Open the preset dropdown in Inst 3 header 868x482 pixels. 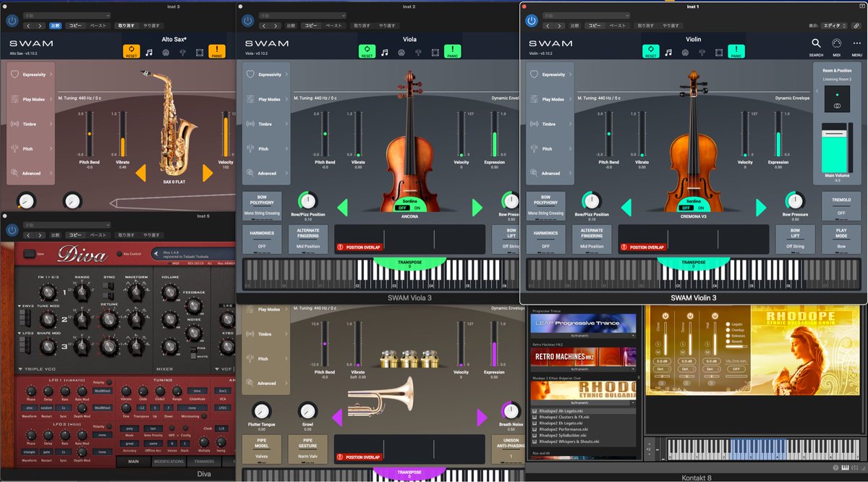pyautogui.click(x=67, y=15)
